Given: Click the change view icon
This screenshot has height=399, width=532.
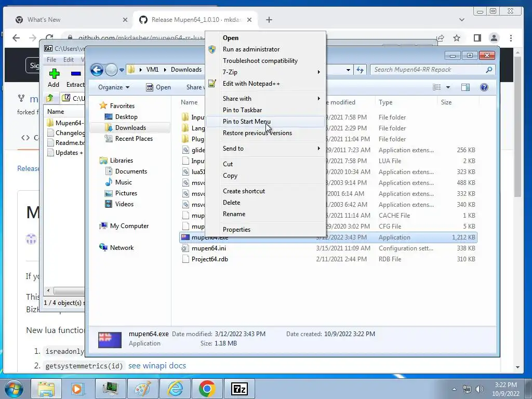Looking at the screenshot, I should 436,87.
